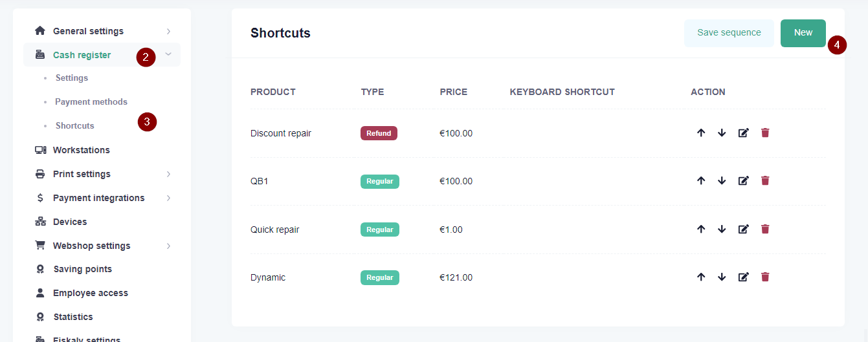Expand General settings chevron
This screenshot has width=868, height=342.
click(168, 31)
